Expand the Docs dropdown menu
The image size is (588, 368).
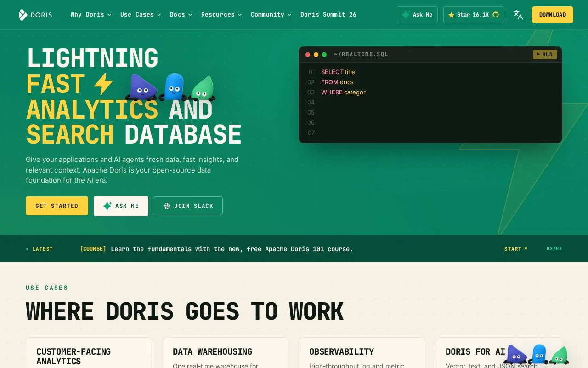click(181, 15)
